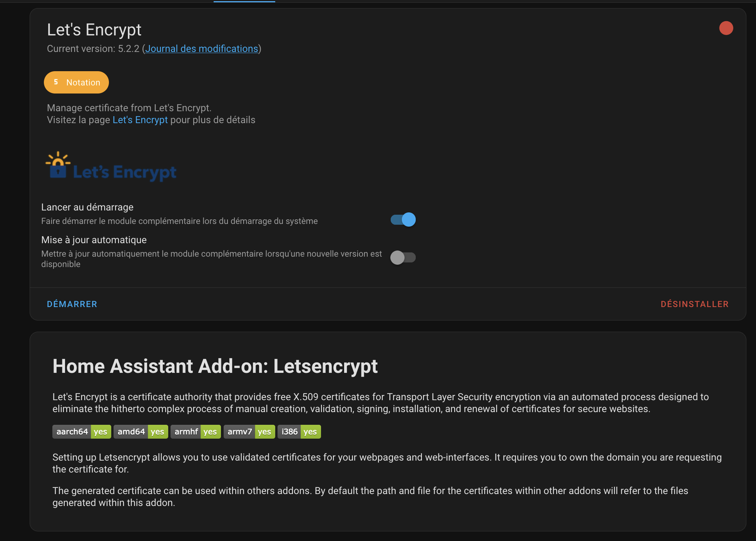Click the amd64 yes architecture badge
756x541 pixels.
[x=141, y=432]
